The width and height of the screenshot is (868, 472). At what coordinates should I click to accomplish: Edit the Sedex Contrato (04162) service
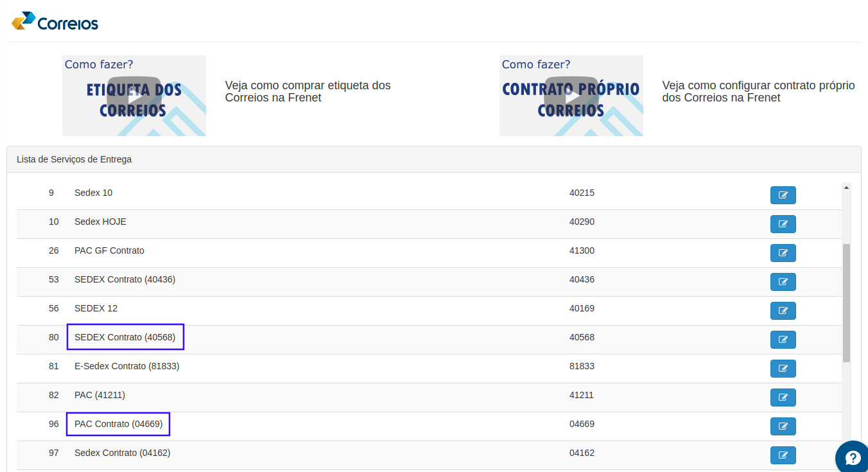(x=783, y=455)
